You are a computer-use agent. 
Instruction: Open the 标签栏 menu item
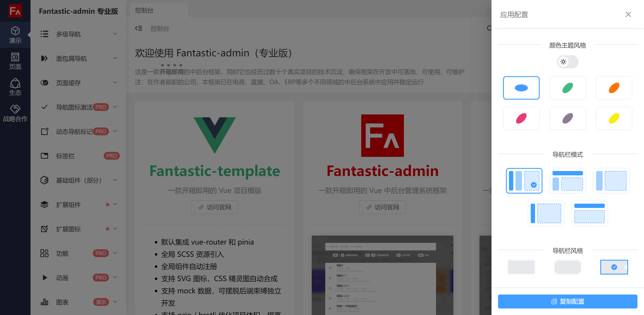point(78,156)
